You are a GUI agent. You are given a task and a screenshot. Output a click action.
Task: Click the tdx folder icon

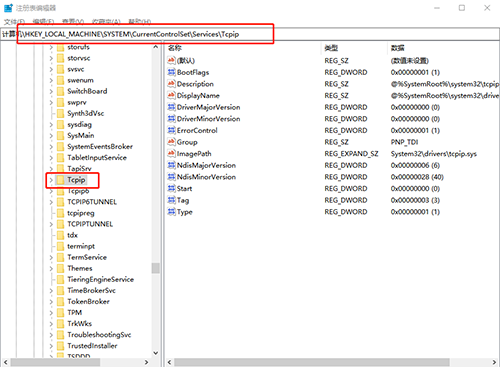60,235
